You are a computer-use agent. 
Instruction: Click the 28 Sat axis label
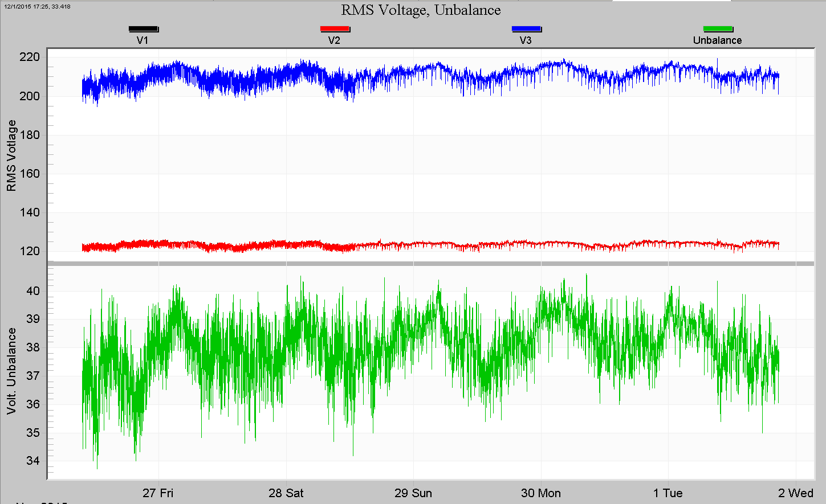287,493
